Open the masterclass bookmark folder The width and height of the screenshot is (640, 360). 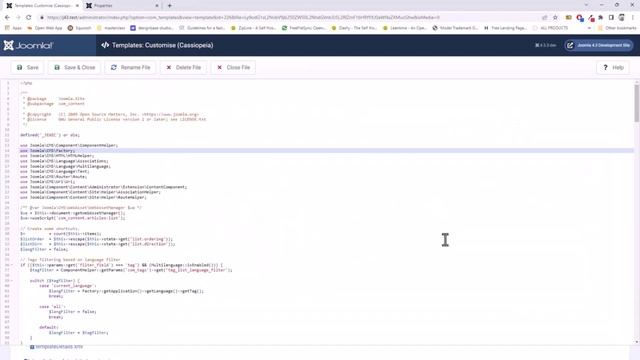(111, 28)
